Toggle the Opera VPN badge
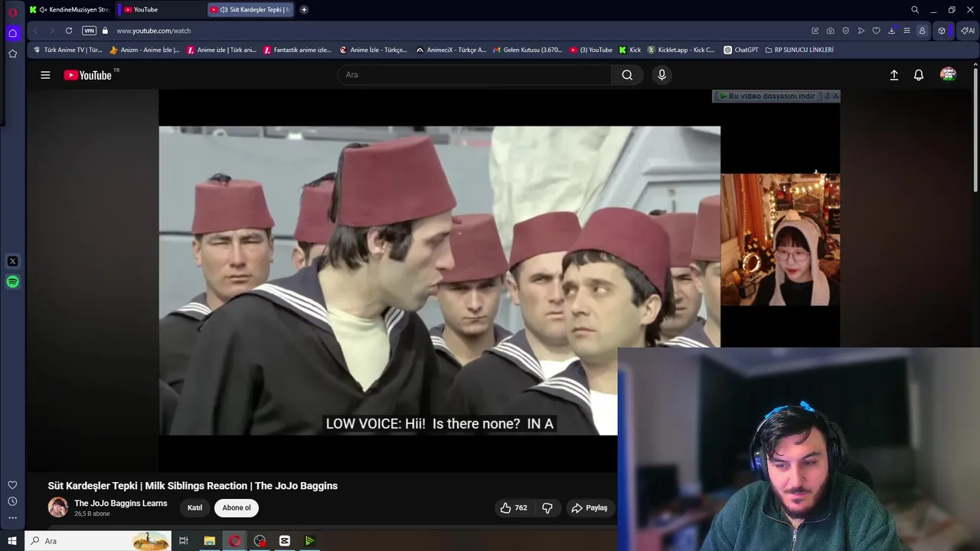980x551 pixels. click(89, 31)
